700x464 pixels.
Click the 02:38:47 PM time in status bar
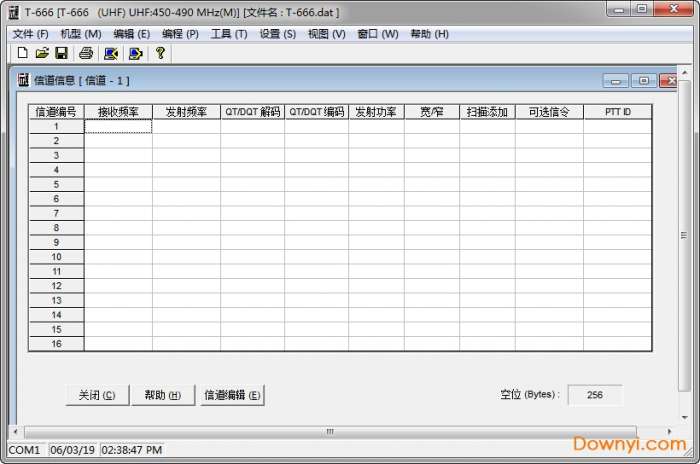[132, 450]
